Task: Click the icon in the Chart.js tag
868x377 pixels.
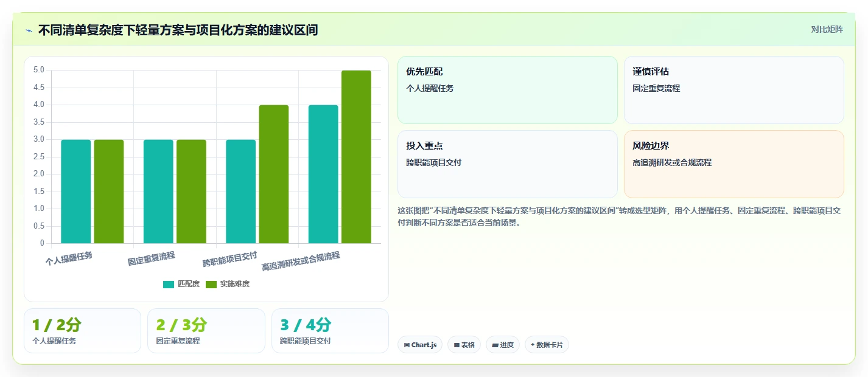Action: click(x=407, y=345)
